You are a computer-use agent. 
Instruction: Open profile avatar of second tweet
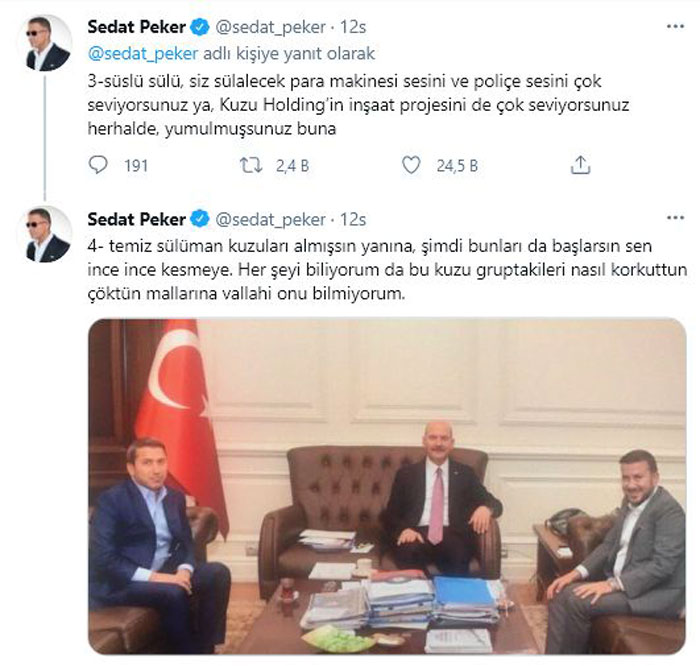[45, 234]
